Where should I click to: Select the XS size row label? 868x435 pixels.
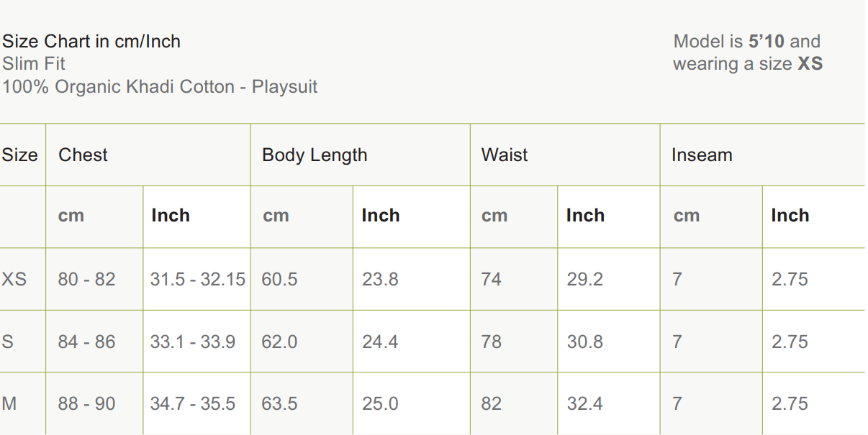(14, 279)
